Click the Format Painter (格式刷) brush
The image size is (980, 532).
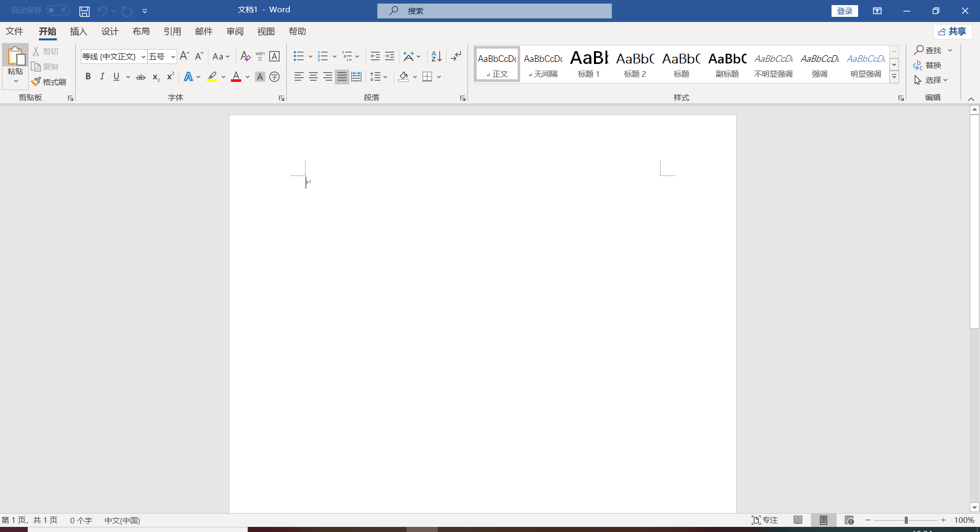49,82
